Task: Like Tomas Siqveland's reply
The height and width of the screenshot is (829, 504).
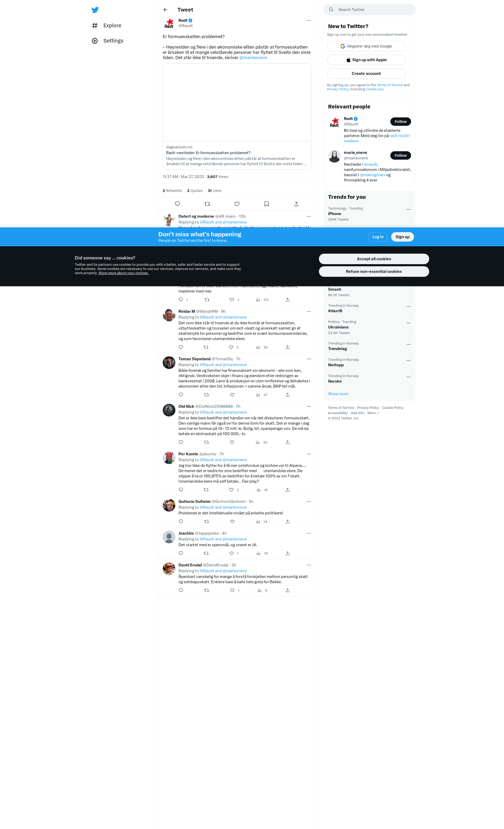Action: pos(232,395)
